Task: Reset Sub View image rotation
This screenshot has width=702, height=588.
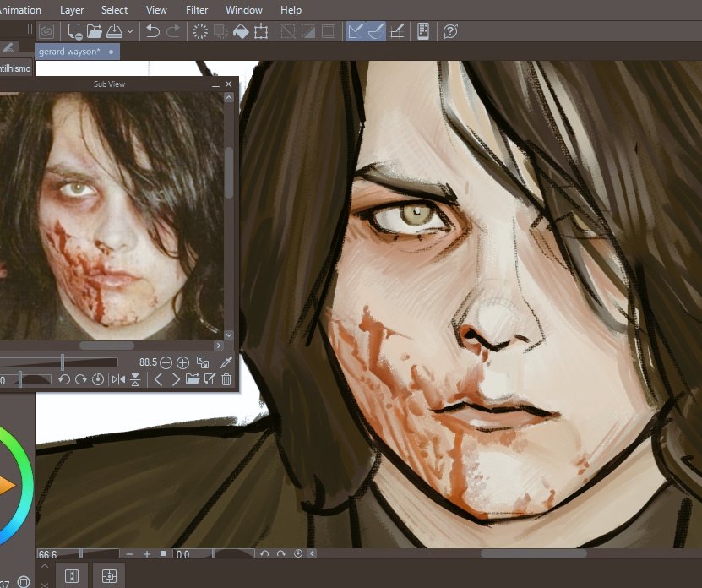Action: click(98, 380)
